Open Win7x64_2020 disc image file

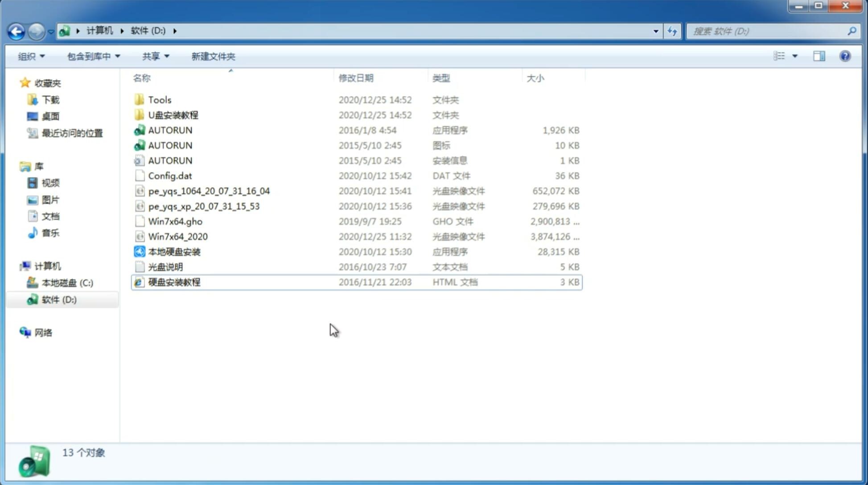[177, 237]
